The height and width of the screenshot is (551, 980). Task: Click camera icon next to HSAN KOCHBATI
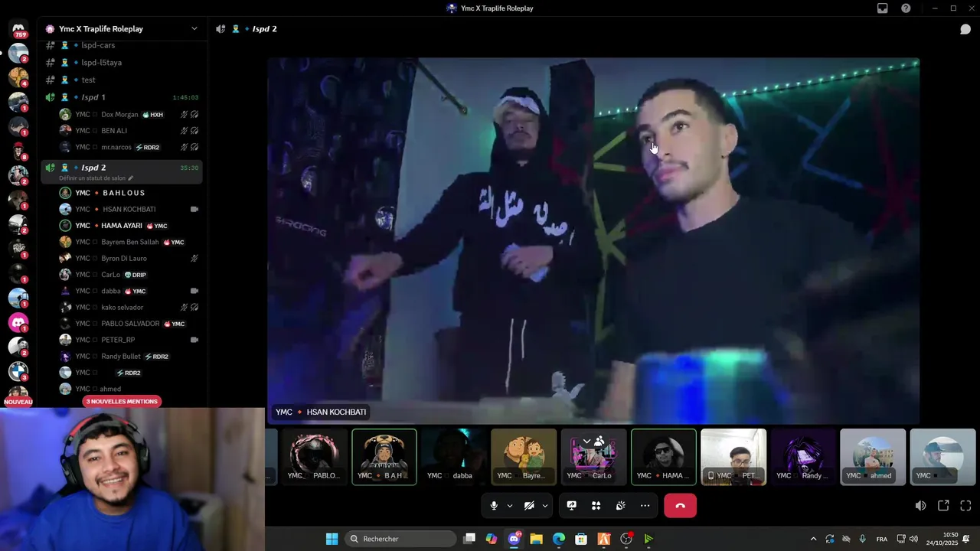[x=194, y=209]
